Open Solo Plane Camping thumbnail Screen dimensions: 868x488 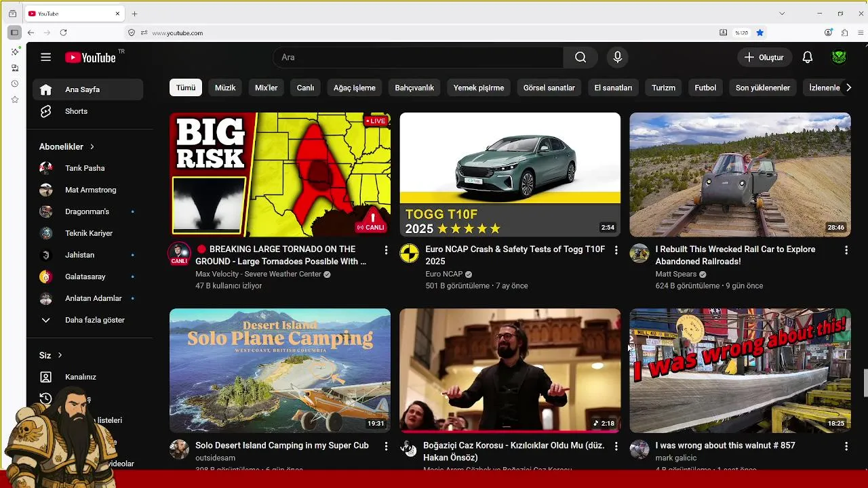(280, 371)
